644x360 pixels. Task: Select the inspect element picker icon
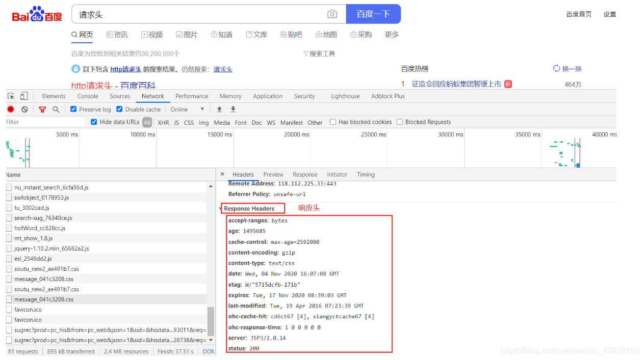[11, 96]
